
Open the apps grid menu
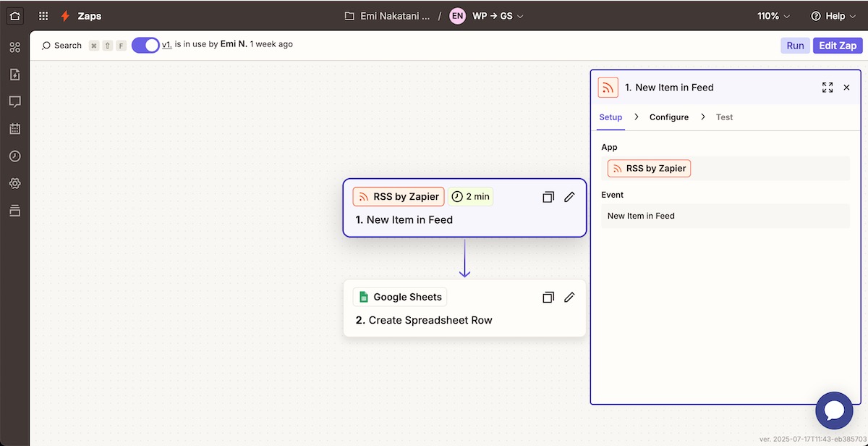pos(43,15)
